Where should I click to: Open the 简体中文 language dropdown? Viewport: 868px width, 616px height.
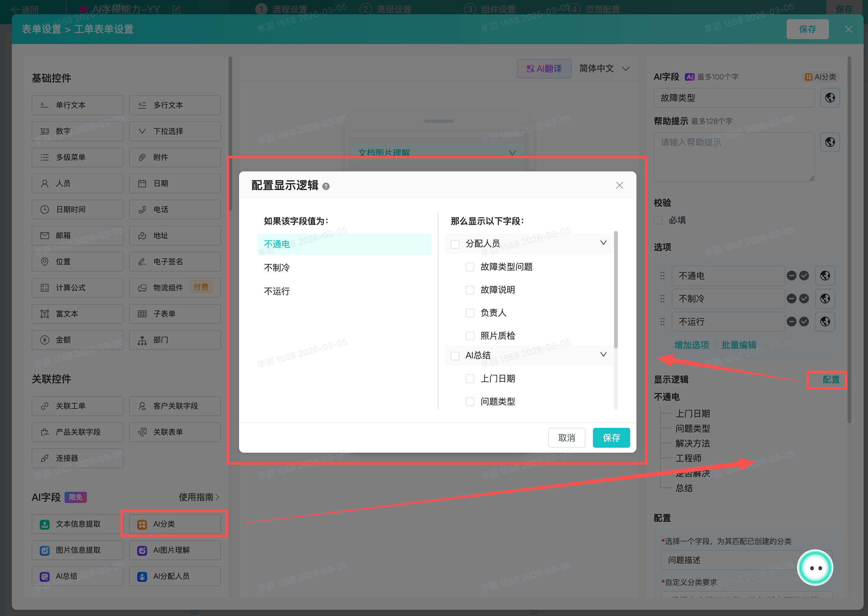click(x=604, y=69)
